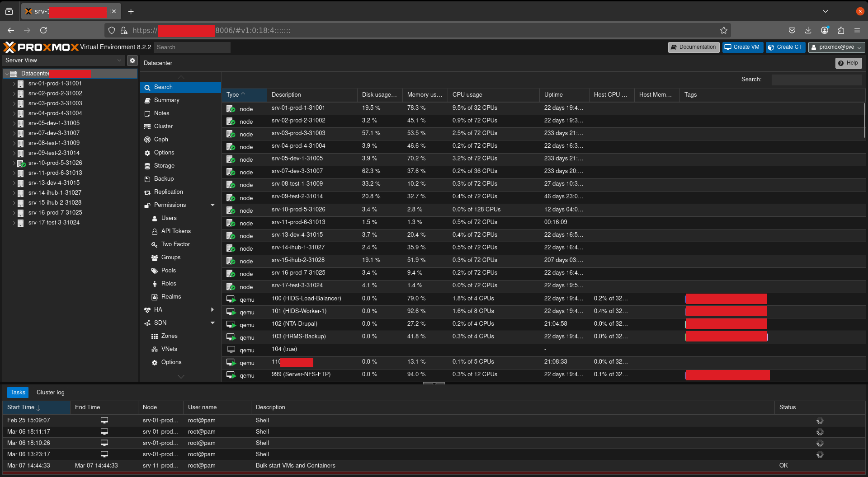Go back in browser history

click(x=11, y=30)
